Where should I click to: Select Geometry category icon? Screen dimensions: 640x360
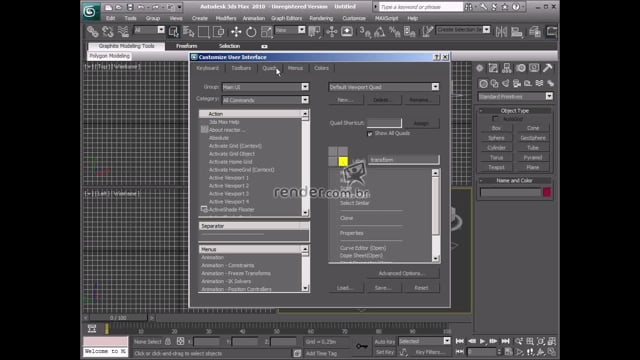483,84
